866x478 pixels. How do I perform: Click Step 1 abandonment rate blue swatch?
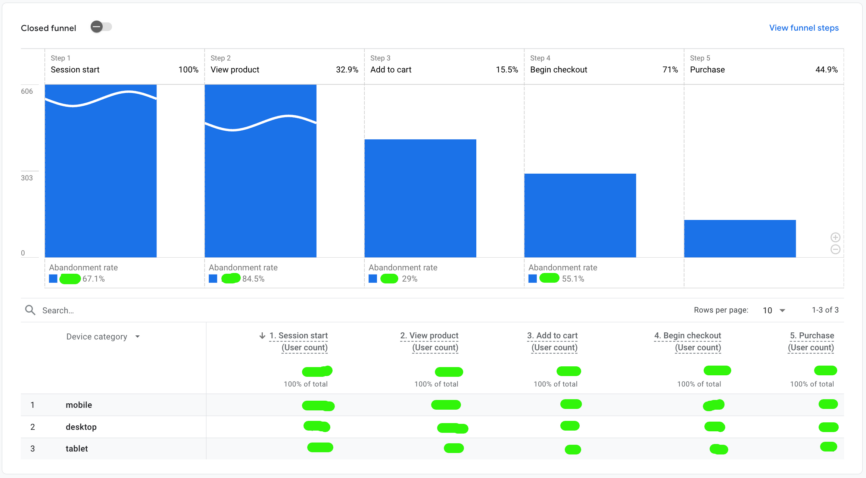[53, 279]
